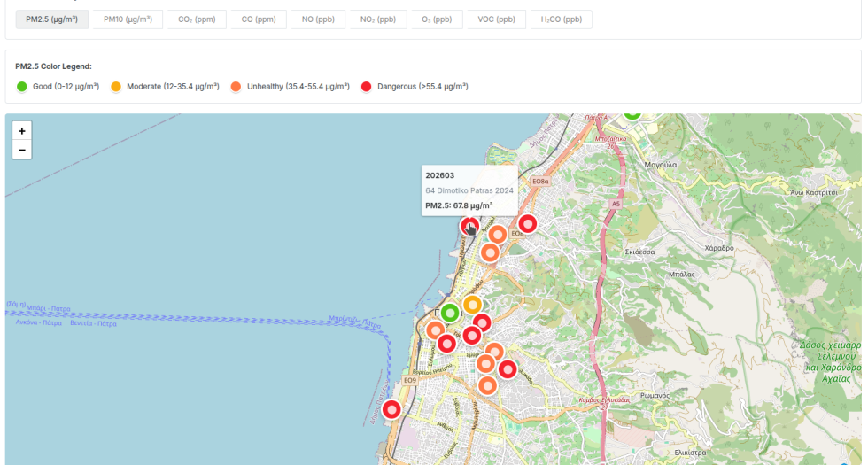Open the VOC (ppb) tab

pos(497,19)
